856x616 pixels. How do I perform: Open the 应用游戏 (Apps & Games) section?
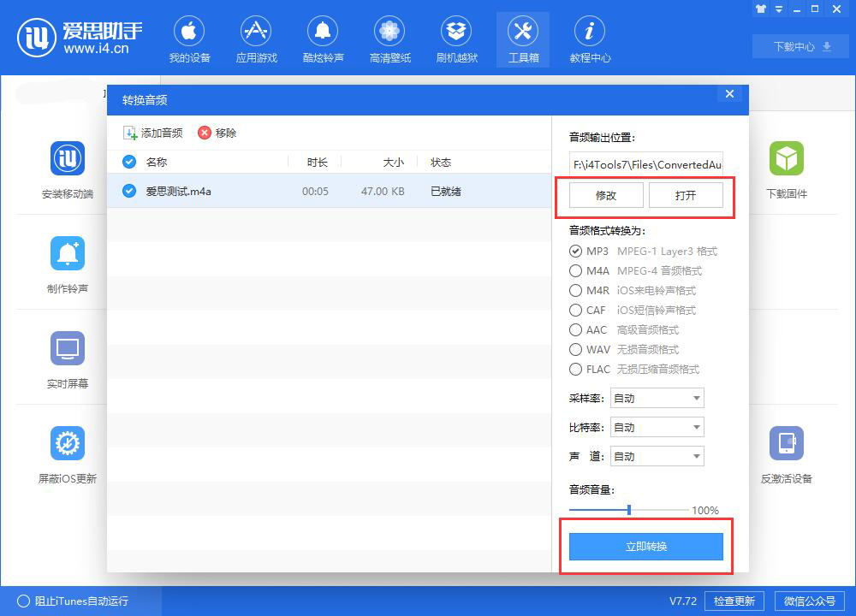(256, 38)
